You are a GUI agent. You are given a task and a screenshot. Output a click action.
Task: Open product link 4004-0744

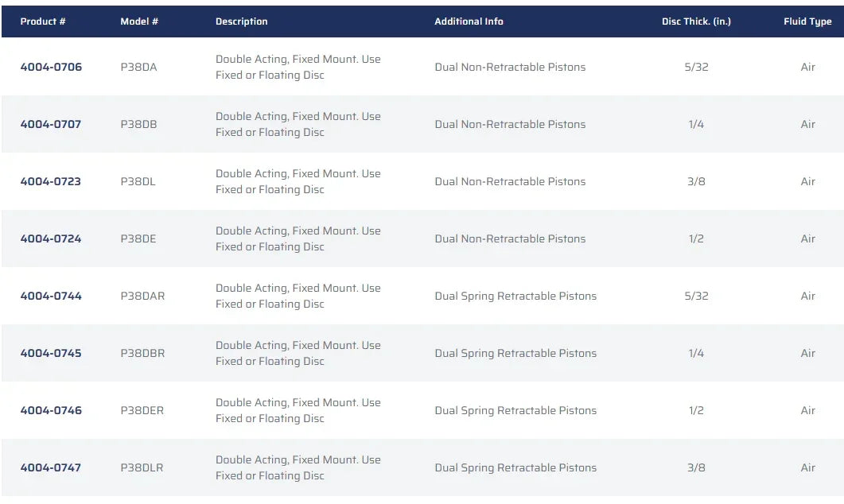coord(51,296)
